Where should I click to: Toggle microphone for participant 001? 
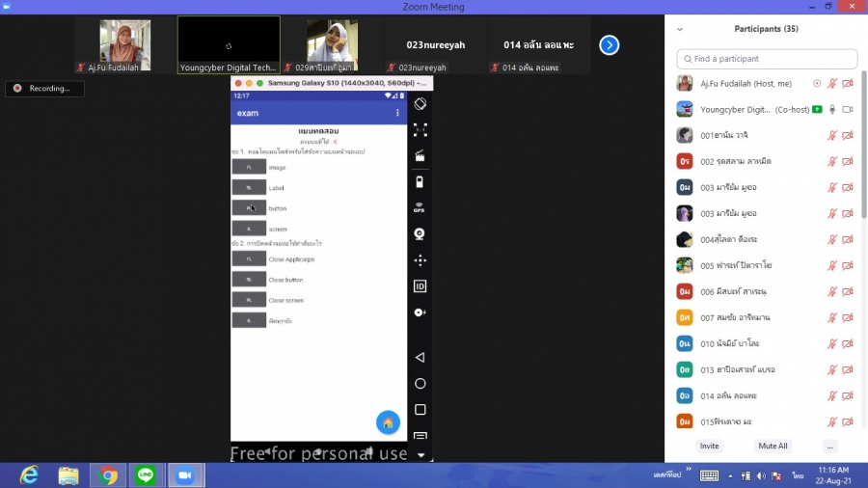click(831, 136)
